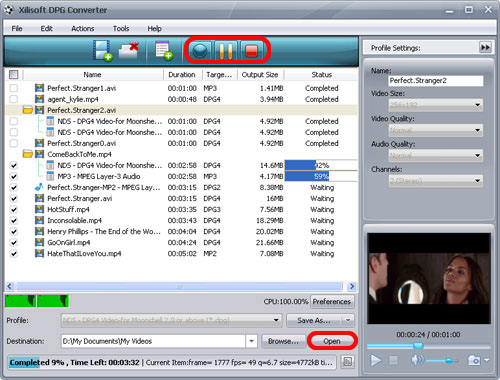This screenshot has width=500, height=380.
Task: Uncheck the Inconsolable.mp4 checkbox
Action: tap(14, 220)
